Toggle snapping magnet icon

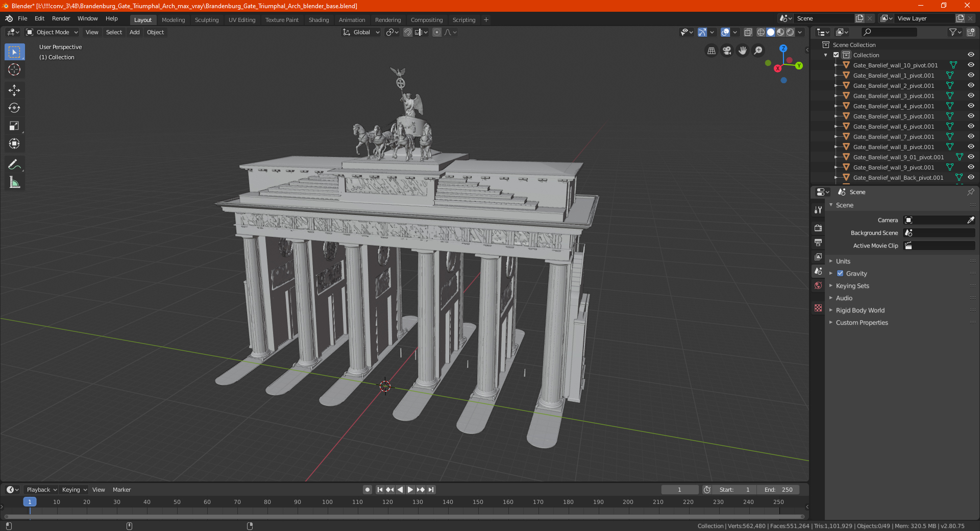(x=408, y=32)
